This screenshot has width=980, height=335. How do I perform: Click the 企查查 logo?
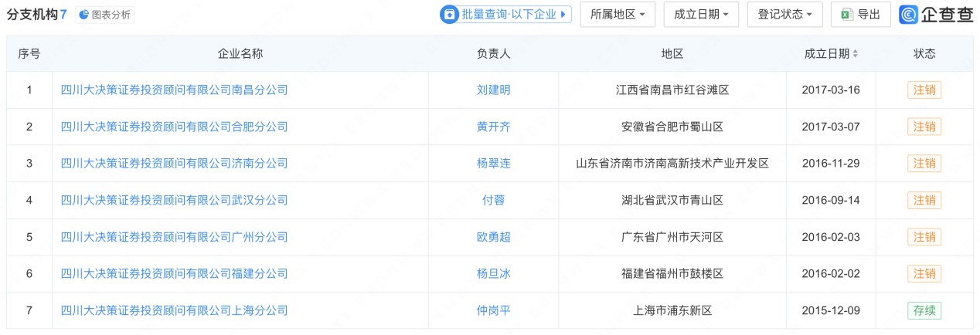tap(936, 15)
